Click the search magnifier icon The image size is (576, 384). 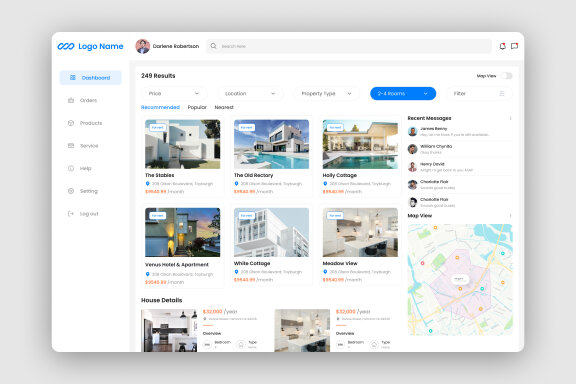tap(213, 46)
